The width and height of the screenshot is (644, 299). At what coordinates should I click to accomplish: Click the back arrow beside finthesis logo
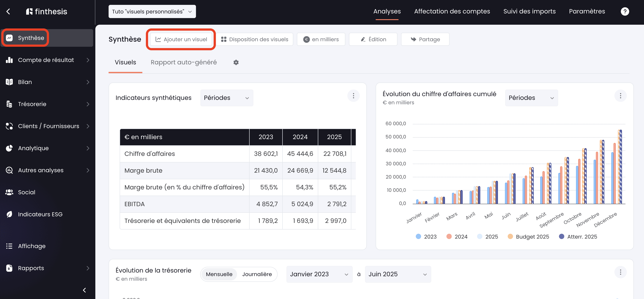point(8,11)
